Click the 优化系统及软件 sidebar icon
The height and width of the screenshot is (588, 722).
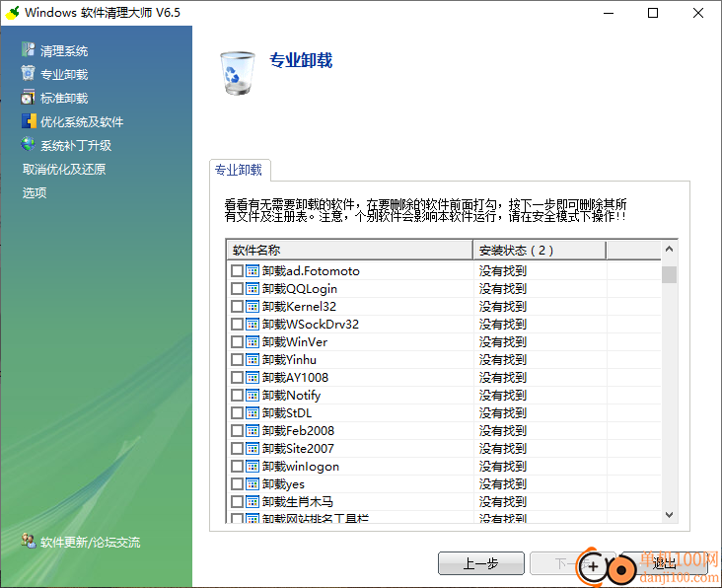click(x=28, y=121)
